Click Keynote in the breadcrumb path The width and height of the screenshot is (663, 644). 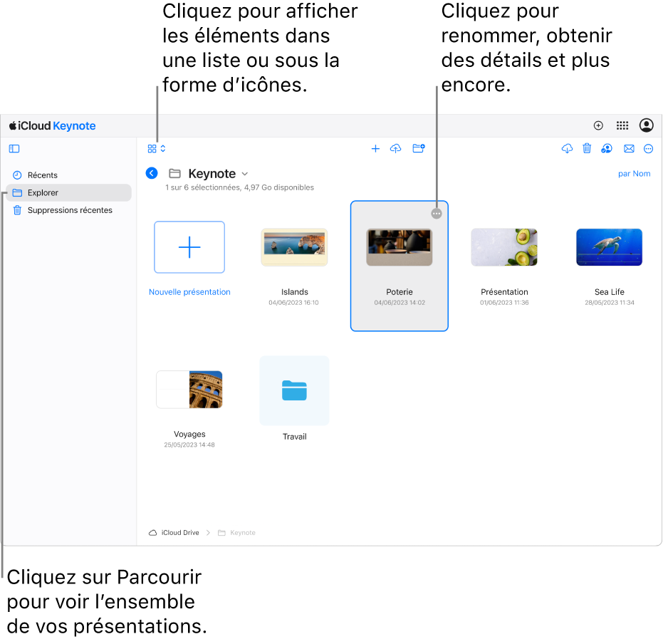point(236,533)
